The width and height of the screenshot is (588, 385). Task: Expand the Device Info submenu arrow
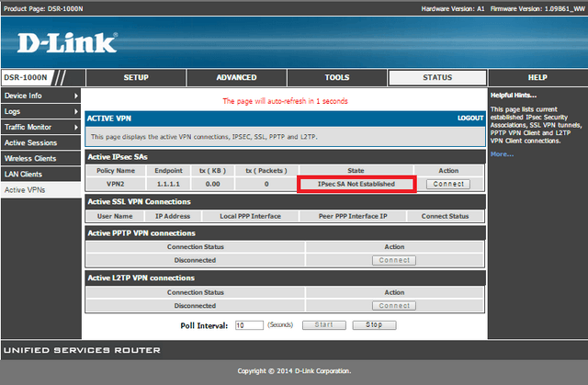[x=75, y=96]
